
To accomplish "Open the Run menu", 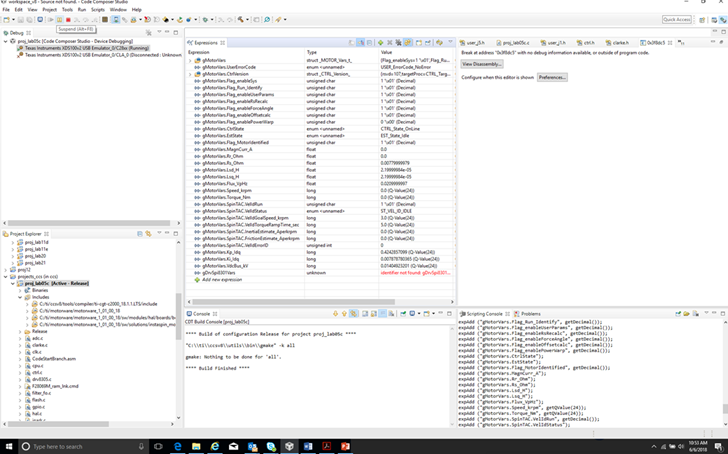I will coord(82,9).
